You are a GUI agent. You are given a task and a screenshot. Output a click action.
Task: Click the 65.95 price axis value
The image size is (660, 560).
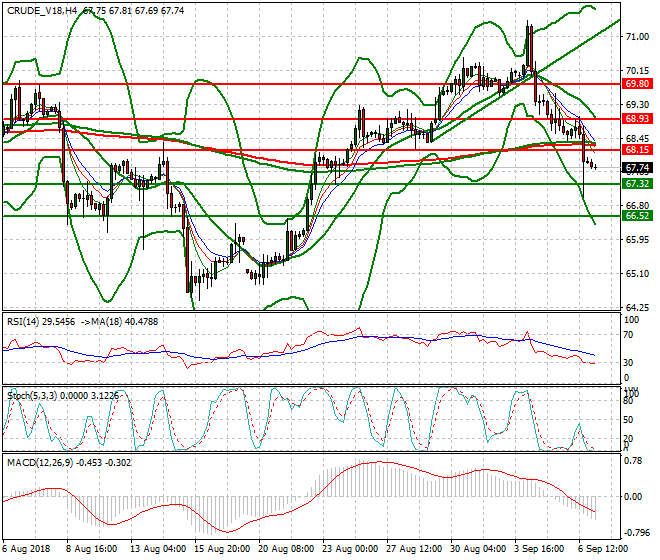pyautogui.click(x=637, y=240)
